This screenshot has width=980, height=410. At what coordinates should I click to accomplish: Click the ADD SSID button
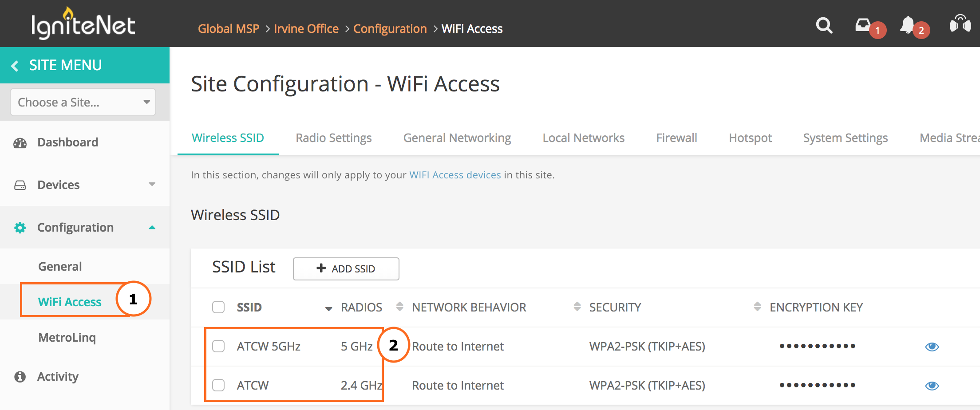(x=346, y=269)
